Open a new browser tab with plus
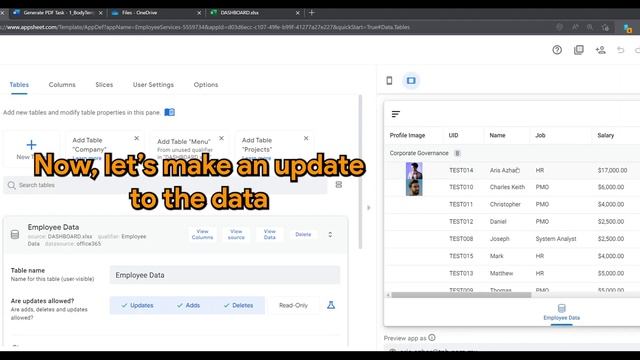 pos(311,13)
